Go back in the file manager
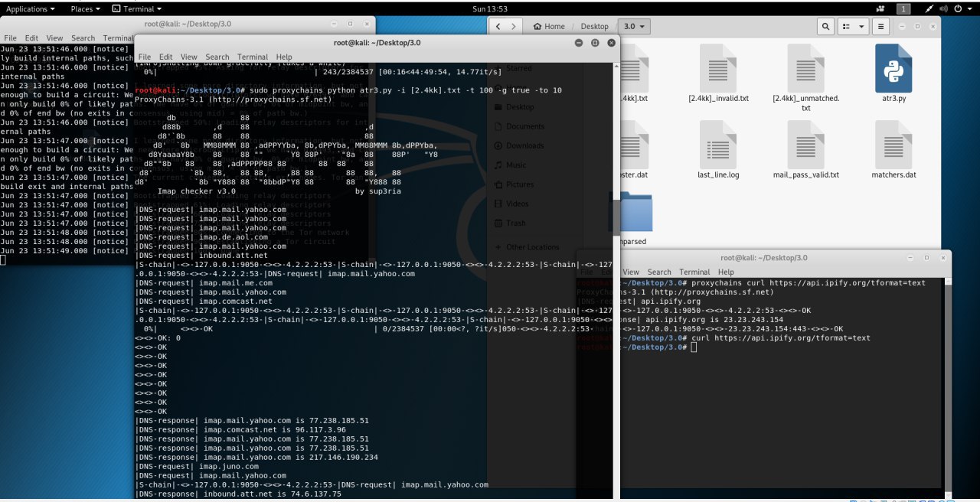This screenshot has width=980, height=502. 498,26
